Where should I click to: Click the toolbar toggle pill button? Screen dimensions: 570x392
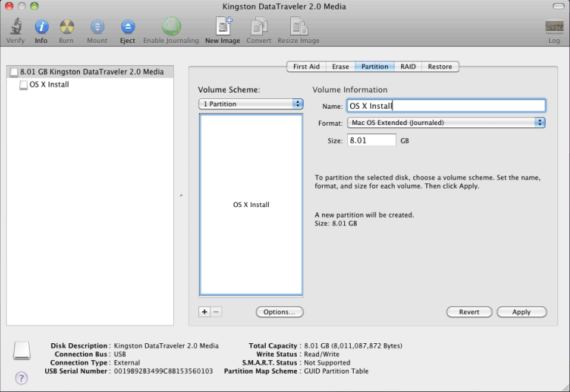[558, 6]
